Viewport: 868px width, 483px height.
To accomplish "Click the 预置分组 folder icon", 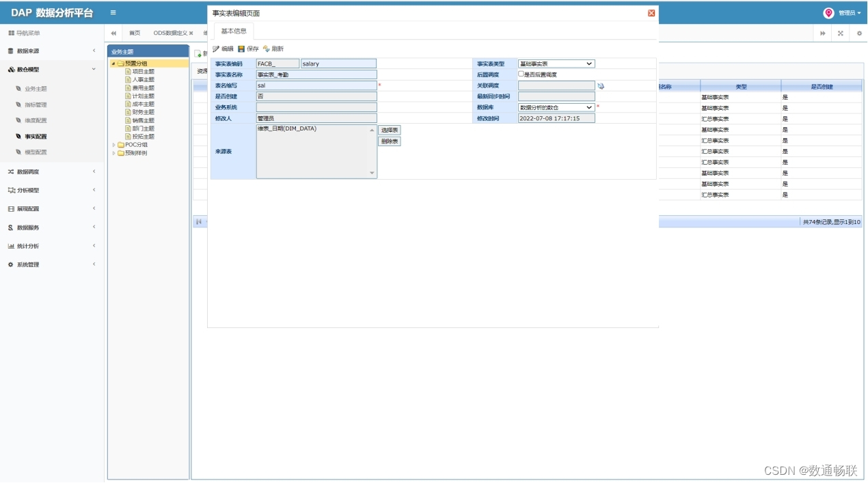I will [x=120, y=64].
